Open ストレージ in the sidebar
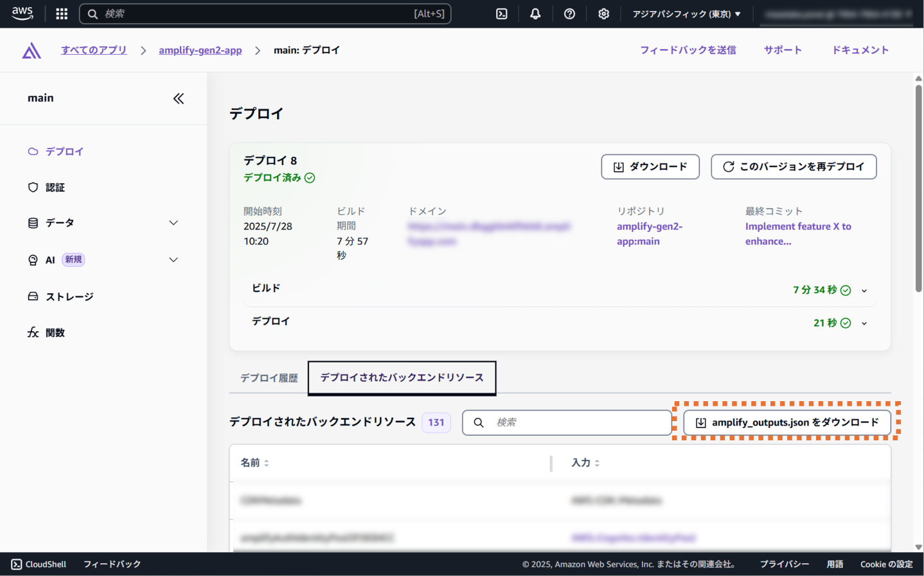 tap(69, 296)
